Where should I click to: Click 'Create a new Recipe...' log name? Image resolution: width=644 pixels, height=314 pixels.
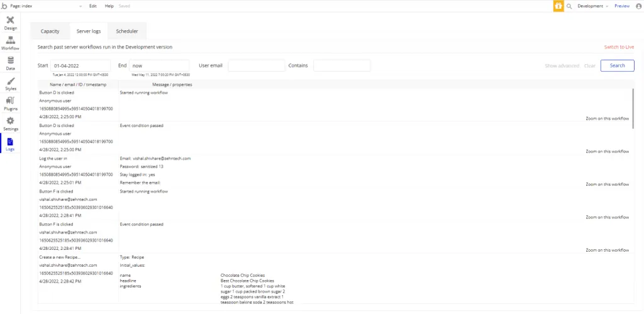[x=60, y=257]
